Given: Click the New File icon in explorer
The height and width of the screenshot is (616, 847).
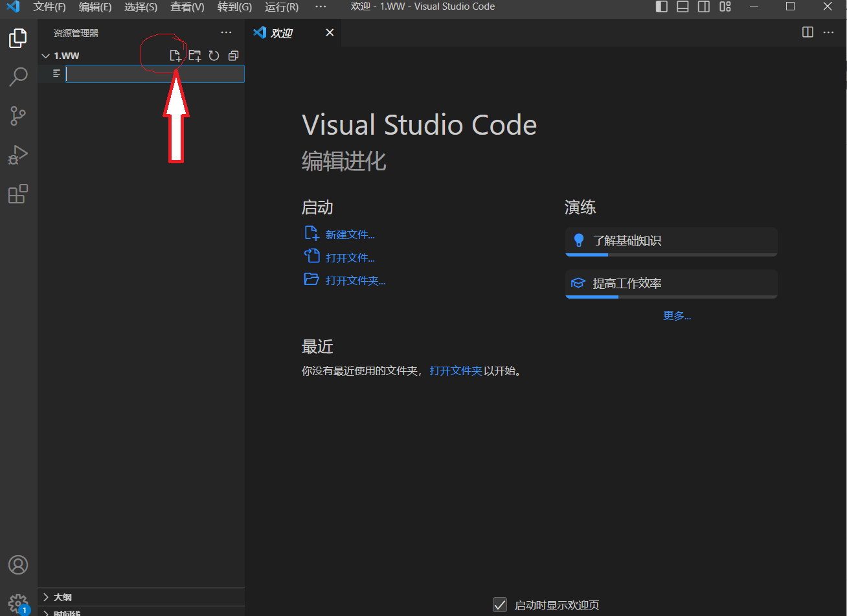Looking at the screenshot, I should 175,56.
